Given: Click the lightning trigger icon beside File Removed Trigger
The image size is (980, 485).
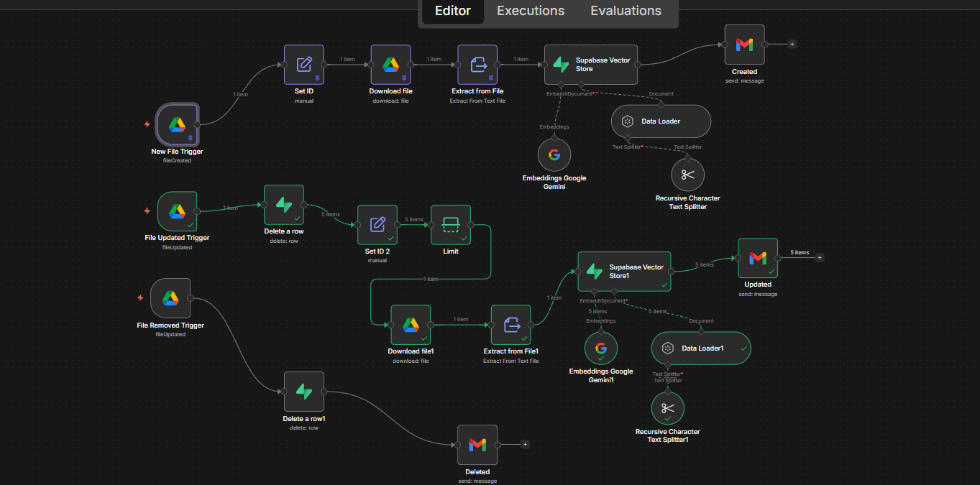Looking at the screenshot, I should (x=141, y=297).
